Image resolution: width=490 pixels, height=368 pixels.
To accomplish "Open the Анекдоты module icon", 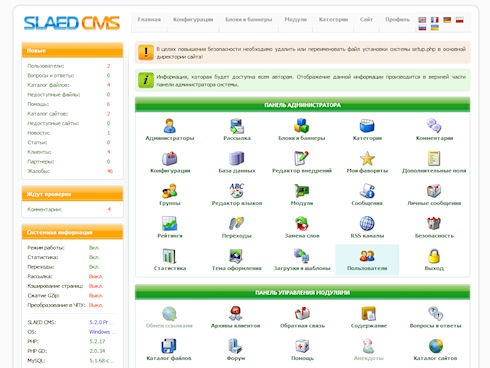I will tap(369, 346).
